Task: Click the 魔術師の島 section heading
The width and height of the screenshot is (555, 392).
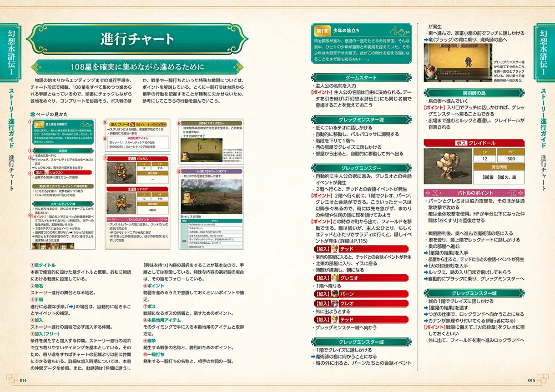Action: 474,93
